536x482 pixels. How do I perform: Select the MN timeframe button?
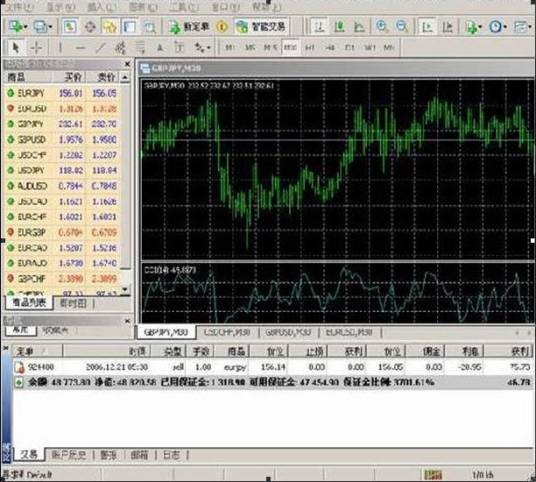389,48
